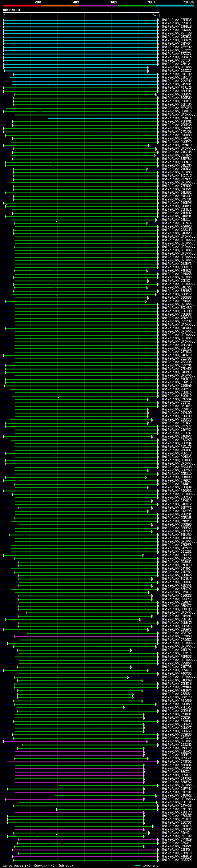Select the UniRef100_C0P4T5 label
The height and width of the screenshot is (868, 197).
tap(177, 57)
